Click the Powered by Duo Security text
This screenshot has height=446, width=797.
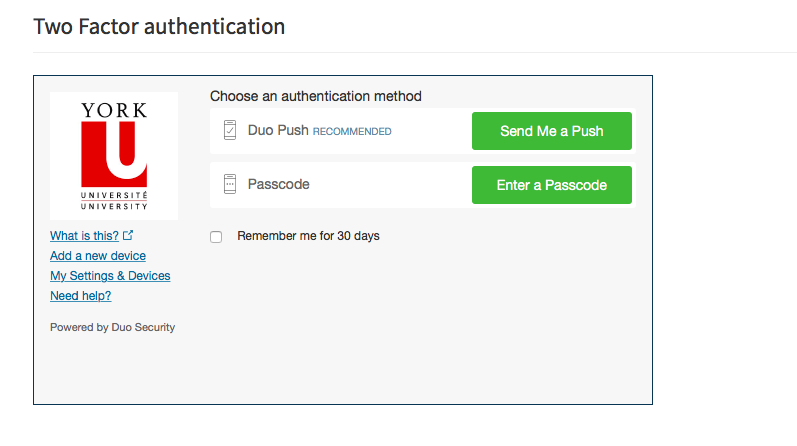[x=112, y=327]
